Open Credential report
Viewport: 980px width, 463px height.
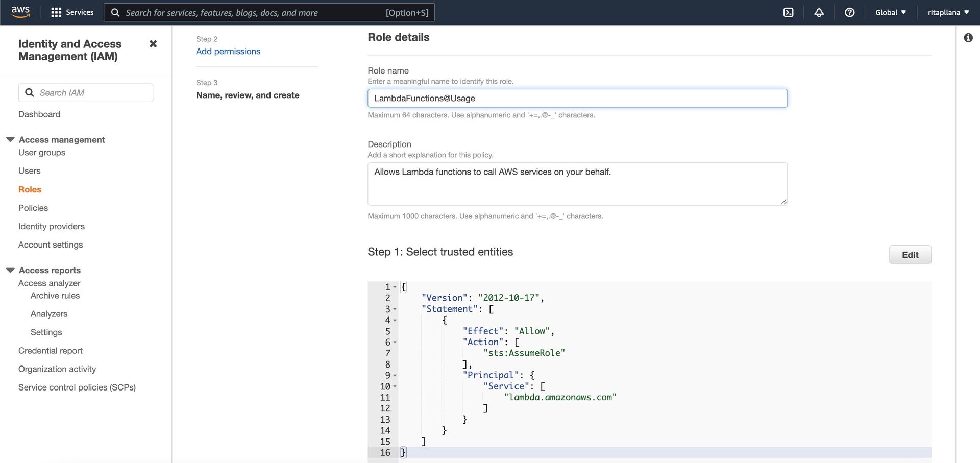51,351
